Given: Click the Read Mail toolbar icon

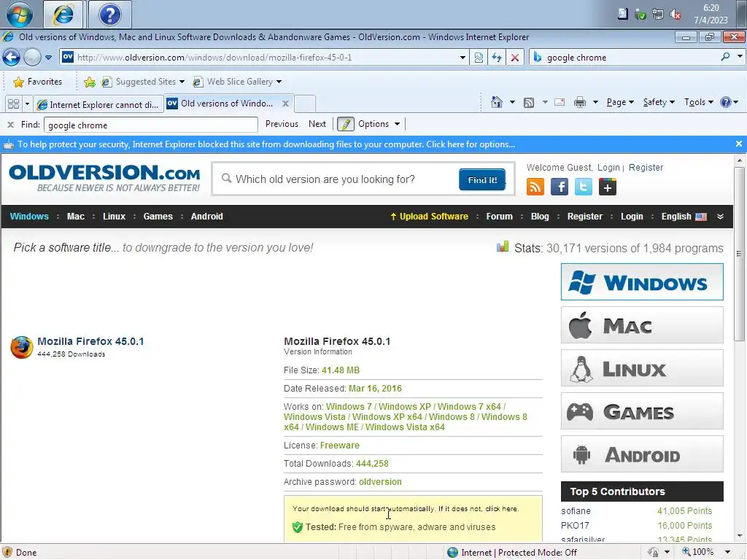Looking at the screenshot, I should [560, 102].
